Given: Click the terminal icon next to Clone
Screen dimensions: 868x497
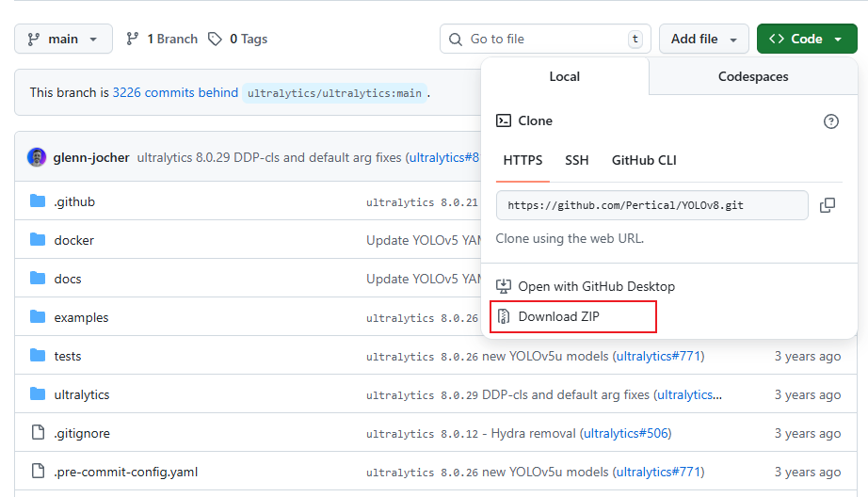Looking at the screenshot, I should coord(504,120).
